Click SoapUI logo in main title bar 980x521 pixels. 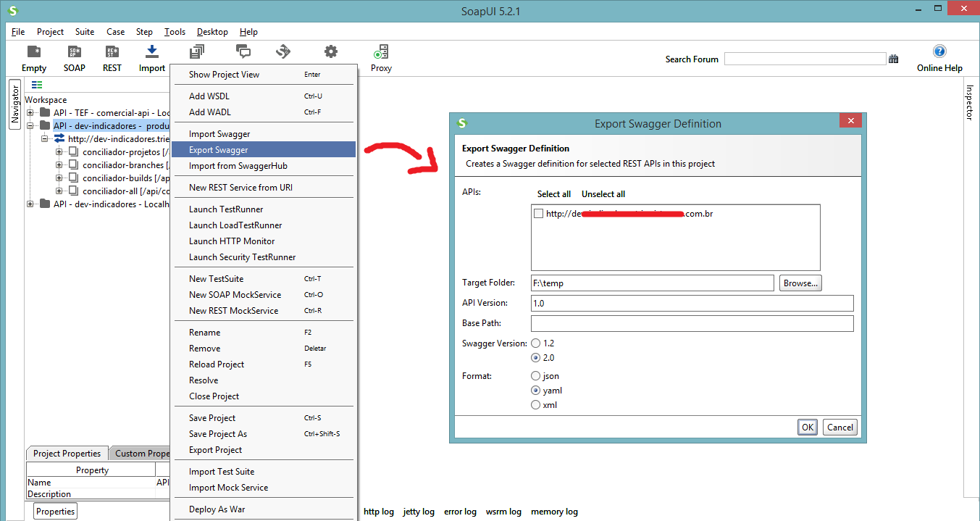coord(12,11)
